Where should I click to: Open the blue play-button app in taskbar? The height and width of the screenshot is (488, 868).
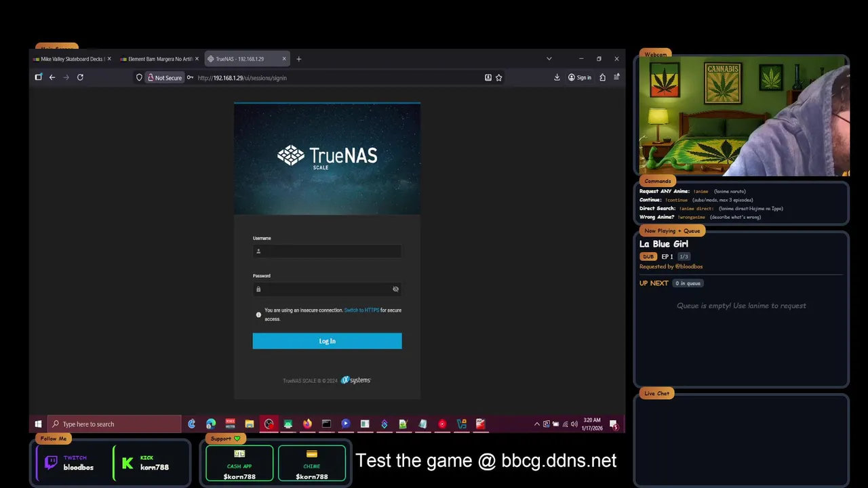coord(346,424)
